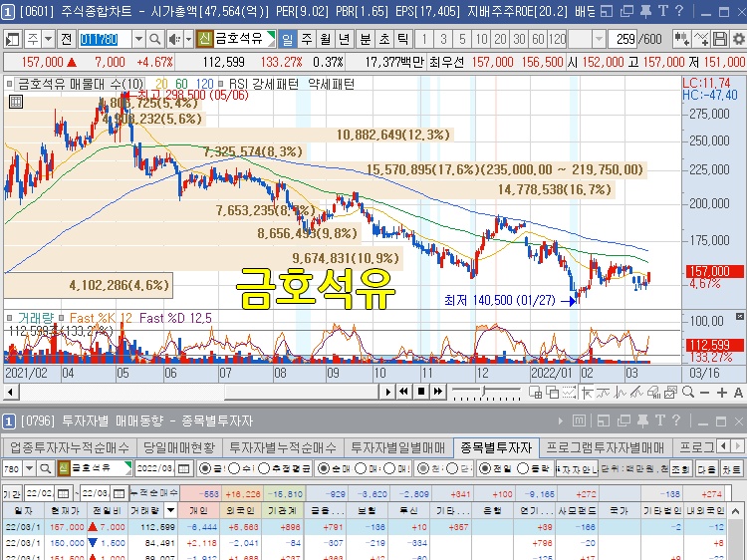Viewport: 747px width, 560px height.
Task: Click the text annotation A icon
Action: coord(738,393)
